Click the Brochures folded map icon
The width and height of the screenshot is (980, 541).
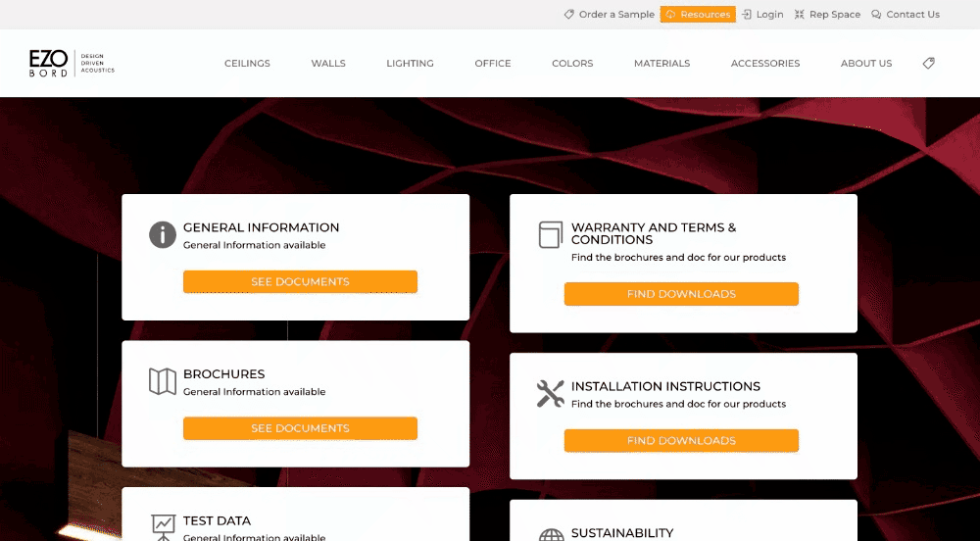(163, 381)
